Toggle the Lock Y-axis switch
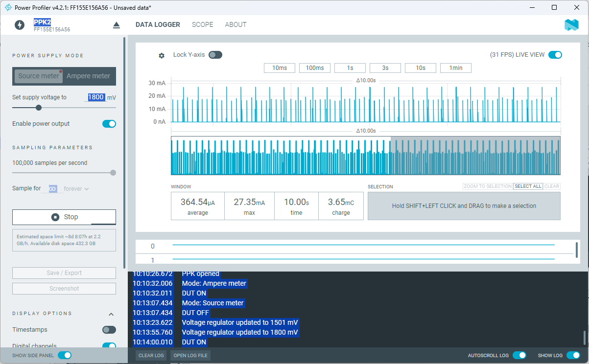Screen dimensions: 589x364 215,55
